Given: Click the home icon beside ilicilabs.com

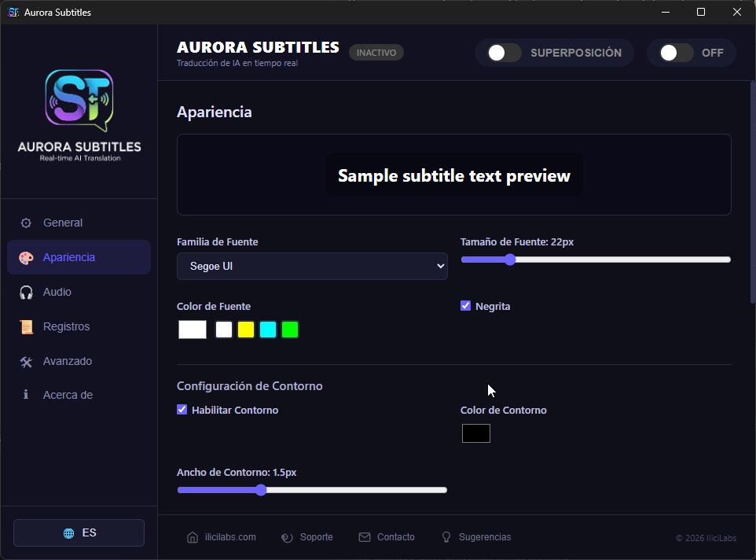Looking at the screenshot, I should click(x=193, y=537).
